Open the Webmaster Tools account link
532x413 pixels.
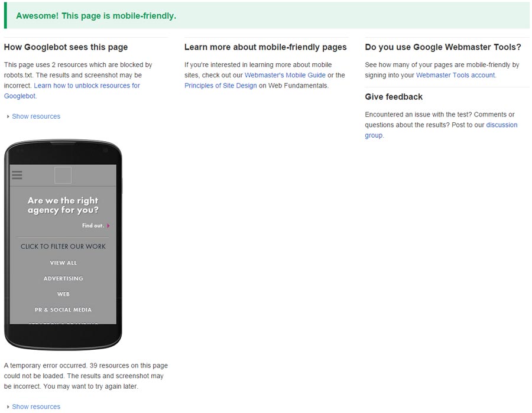[x=456, y=75]
